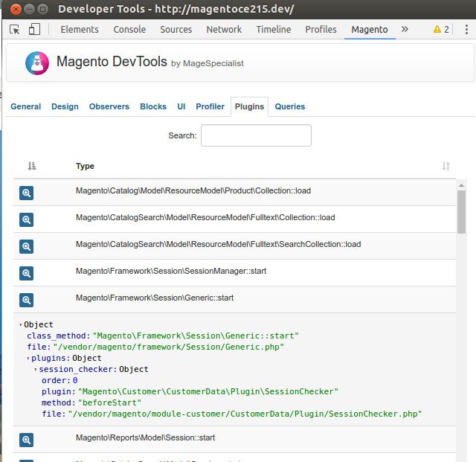476x462 pixels.
Task: Collapse the root Object tree node
Action: (x=20, y=325)
